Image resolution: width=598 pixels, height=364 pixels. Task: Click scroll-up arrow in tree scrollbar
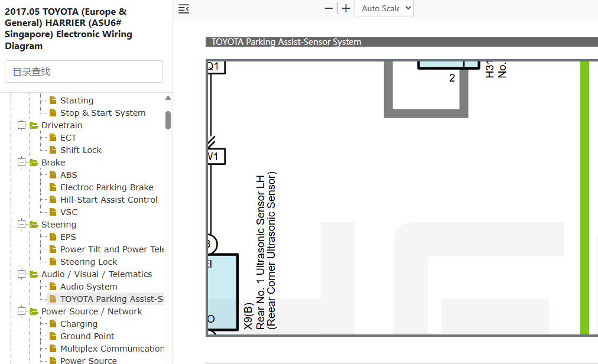click(x=168, y=98)
